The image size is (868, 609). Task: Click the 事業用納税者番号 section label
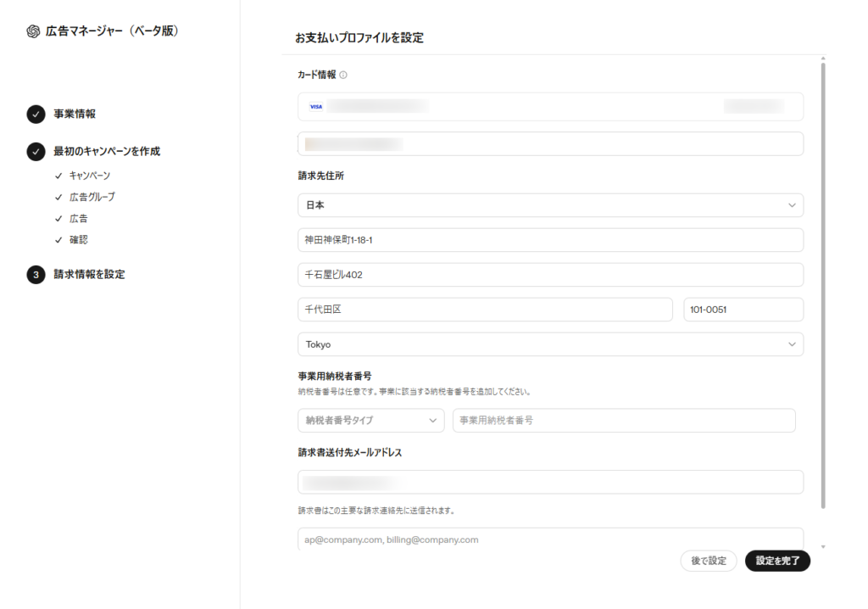(x=334, y=377)
